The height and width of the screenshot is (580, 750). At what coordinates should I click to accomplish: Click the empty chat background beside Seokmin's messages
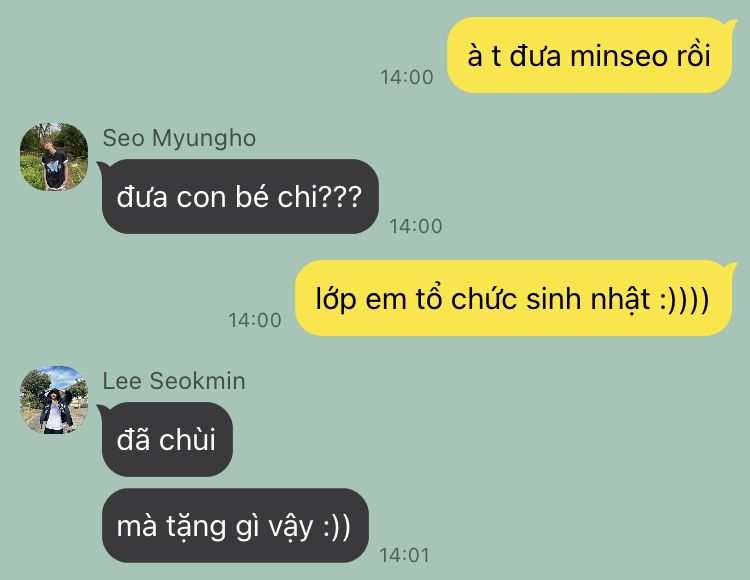point(526,454)
